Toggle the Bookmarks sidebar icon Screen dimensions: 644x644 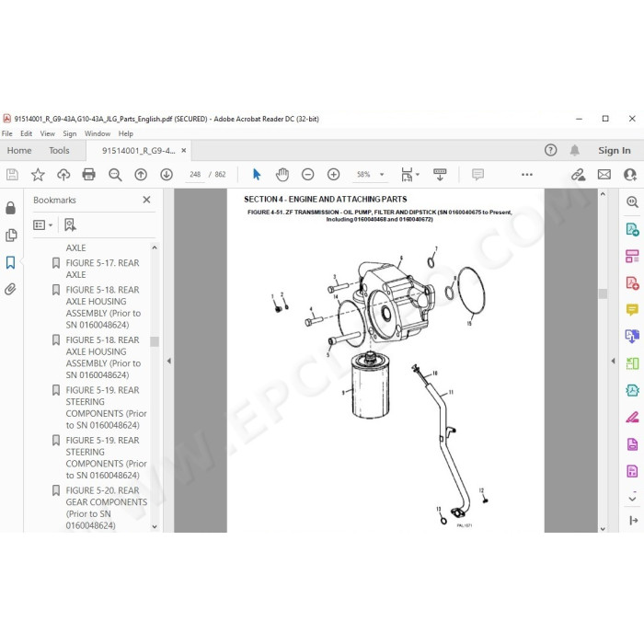[x=11, y=262]
